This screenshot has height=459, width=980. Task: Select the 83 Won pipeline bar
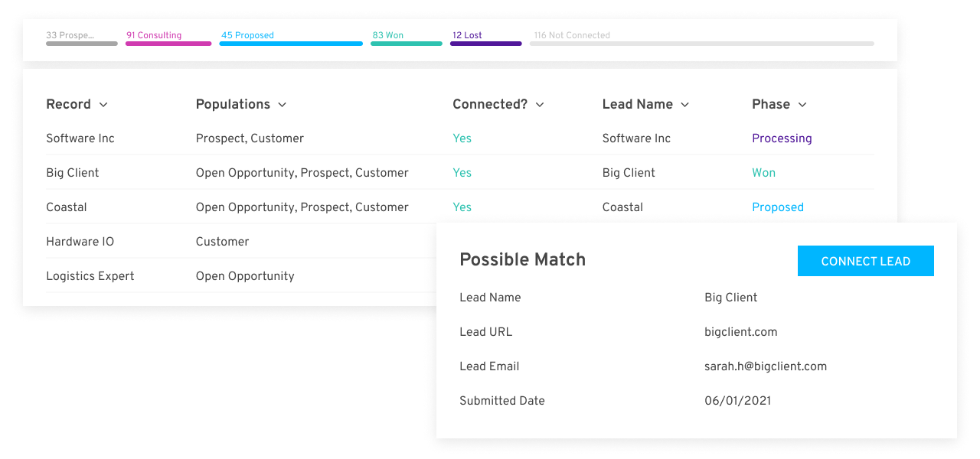coord(407,39)
